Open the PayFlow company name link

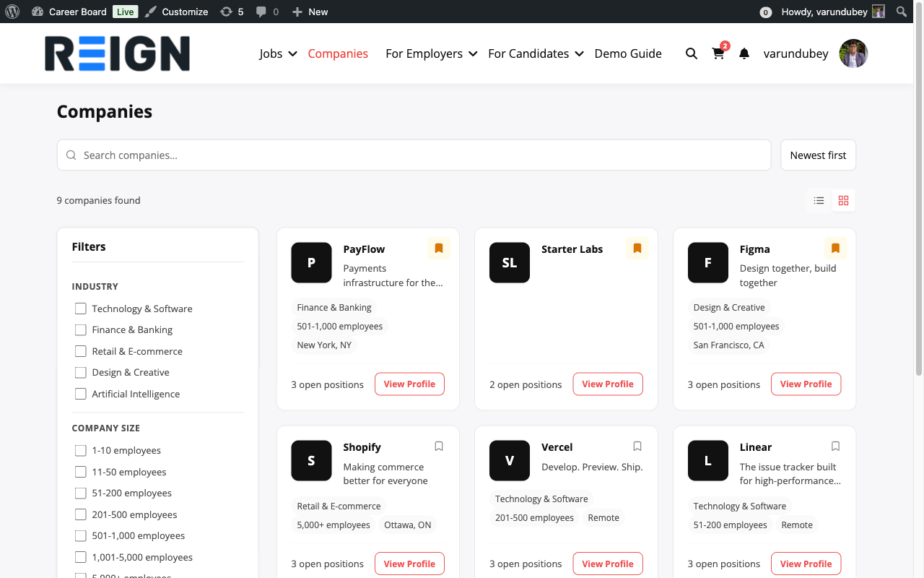point(364,249)
